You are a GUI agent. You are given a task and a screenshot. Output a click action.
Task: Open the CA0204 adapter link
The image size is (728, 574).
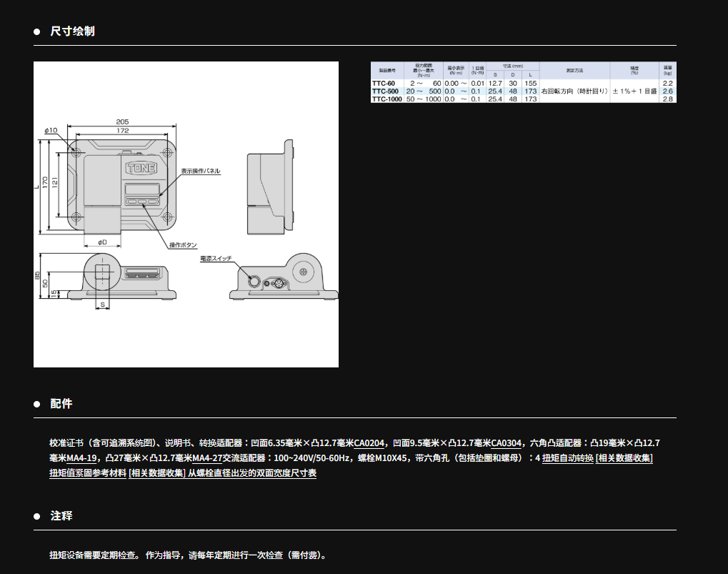click(369, 443)
